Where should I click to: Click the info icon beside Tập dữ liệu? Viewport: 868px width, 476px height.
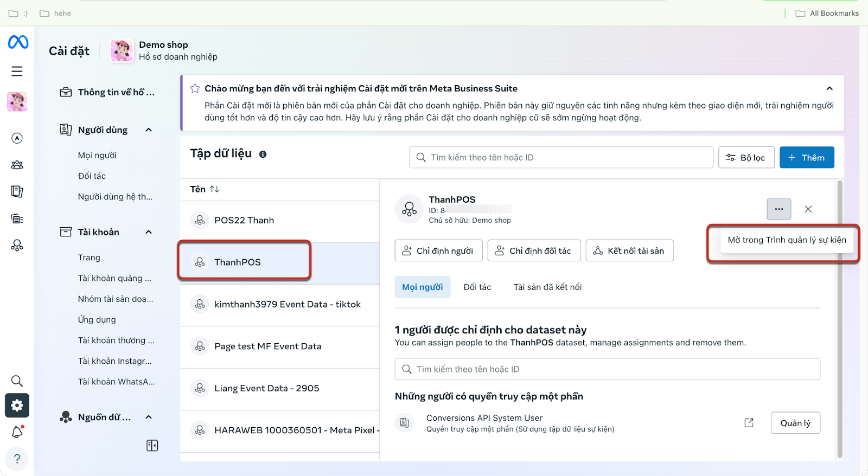pos(263,155)
